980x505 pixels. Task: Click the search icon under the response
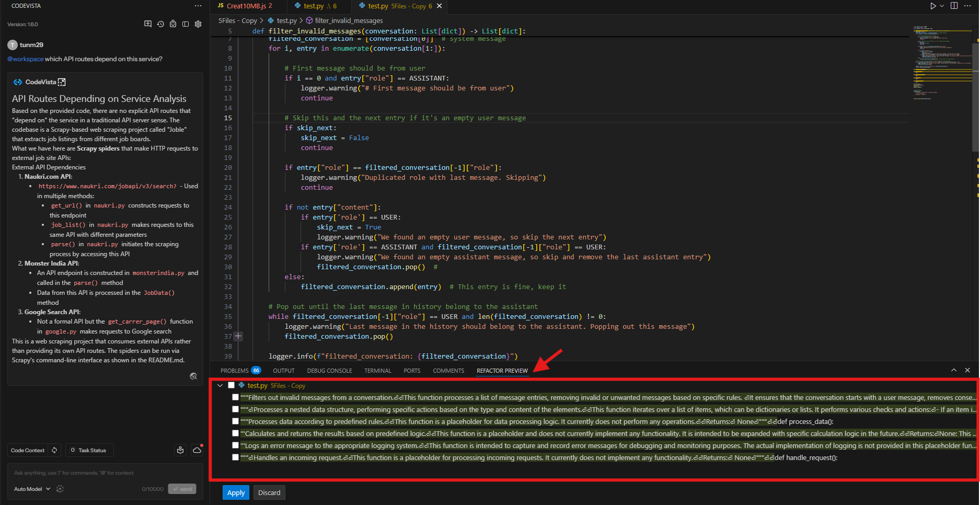coord(193,376)
